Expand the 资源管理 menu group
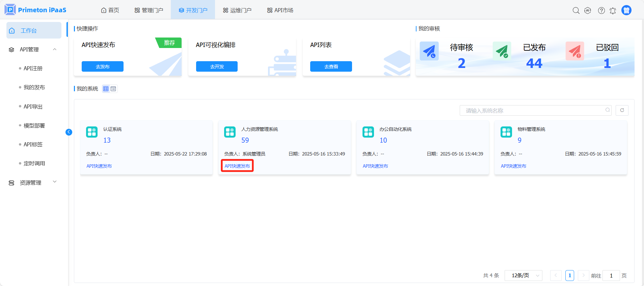Image resolution: width=644 pixels, height=286 pixels. [55, 182]
